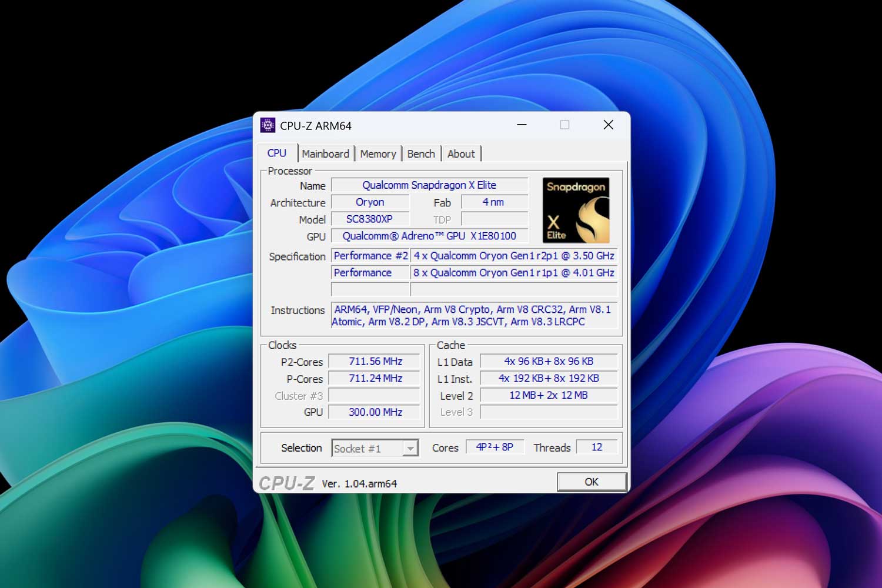This screenshot has height=588, width=882.
Task: Expand the Socket #1 selection dropdown
Action: (x=410, y=449)
